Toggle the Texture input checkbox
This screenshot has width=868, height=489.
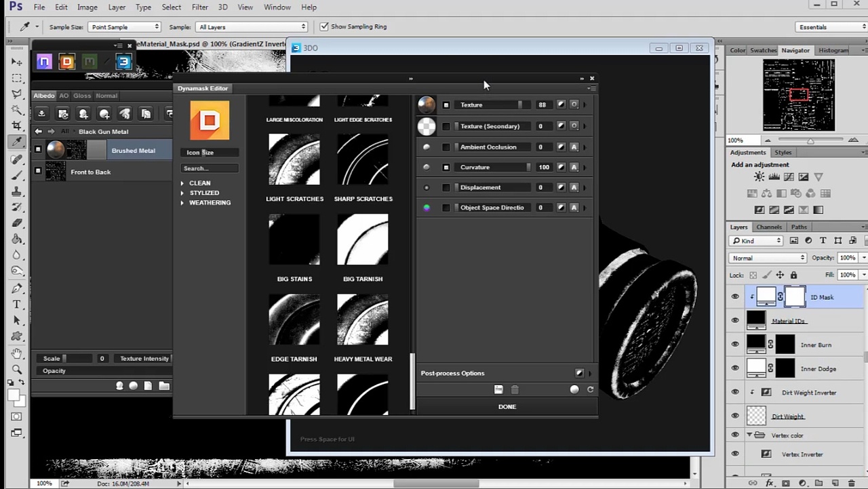(x=446, y=105)
